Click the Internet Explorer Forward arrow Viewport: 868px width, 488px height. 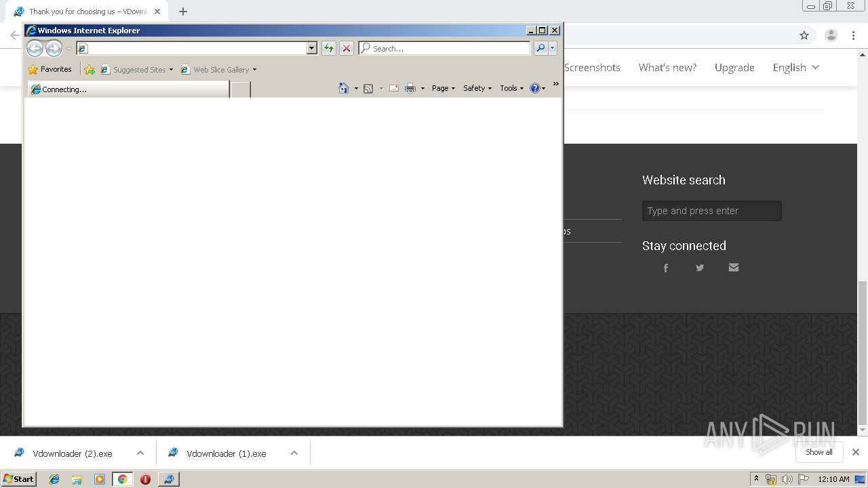(54, 48)
